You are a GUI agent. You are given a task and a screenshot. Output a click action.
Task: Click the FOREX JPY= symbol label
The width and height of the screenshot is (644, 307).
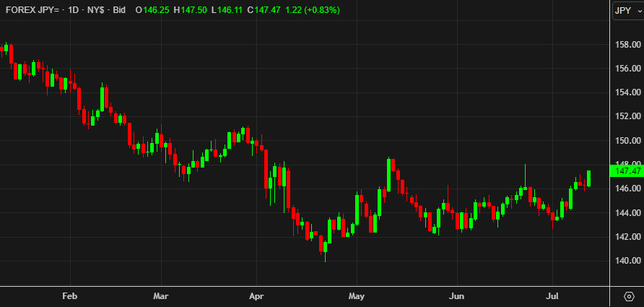(33, 10)
